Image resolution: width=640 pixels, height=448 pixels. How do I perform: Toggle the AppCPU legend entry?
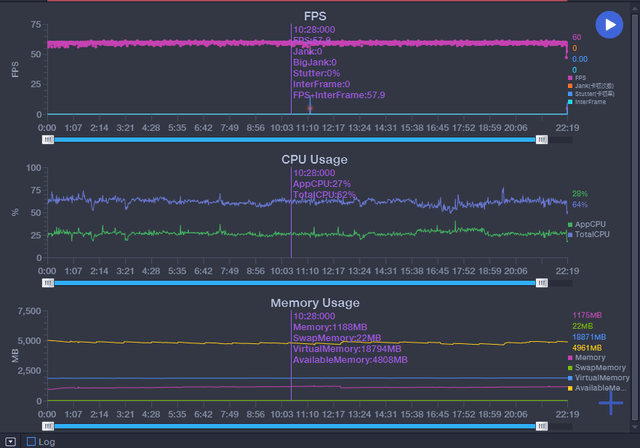590,225
